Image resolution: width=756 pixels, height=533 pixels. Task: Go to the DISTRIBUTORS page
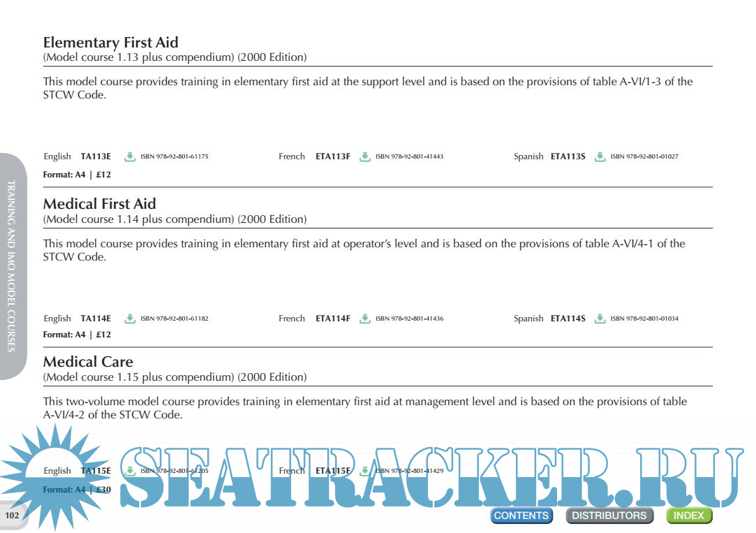coord(609,516)
